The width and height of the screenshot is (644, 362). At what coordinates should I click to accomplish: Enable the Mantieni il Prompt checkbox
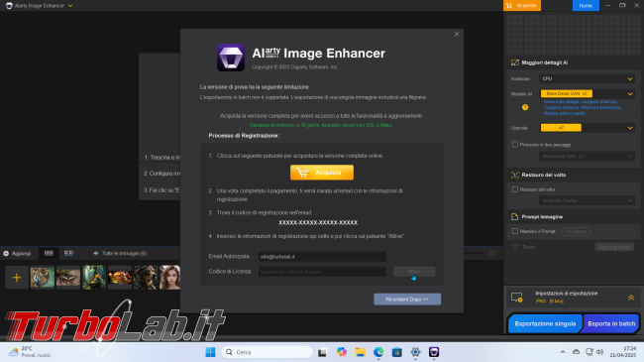pos(515,231)
